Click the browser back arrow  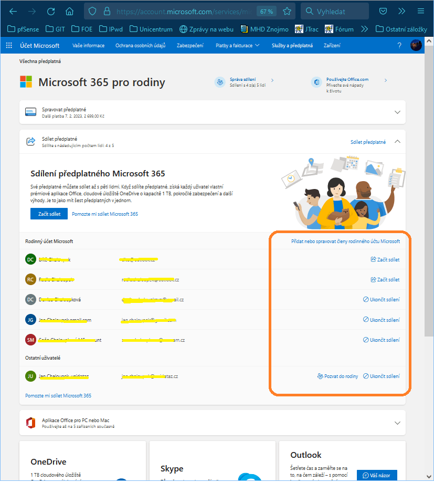[13, 12]
